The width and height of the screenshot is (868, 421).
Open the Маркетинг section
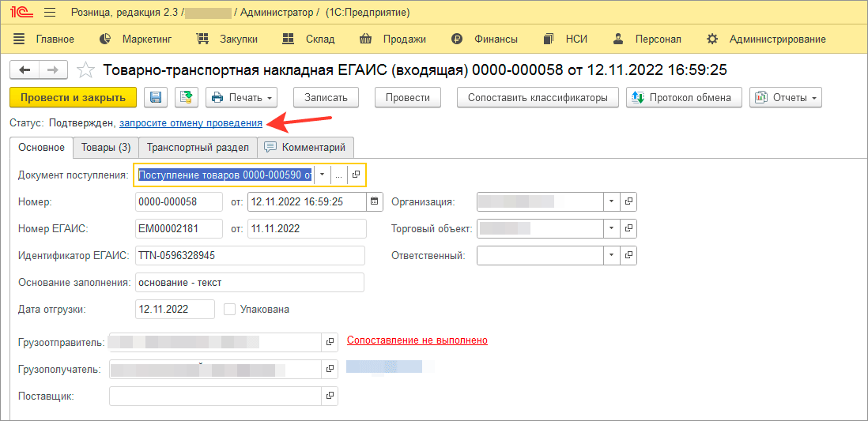click(136, 39)
